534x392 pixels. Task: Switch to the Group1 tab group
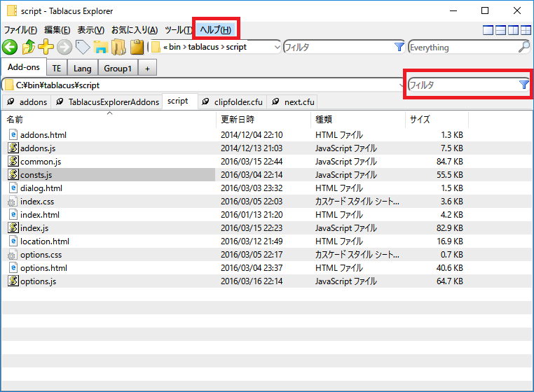[x=118, y=69]
